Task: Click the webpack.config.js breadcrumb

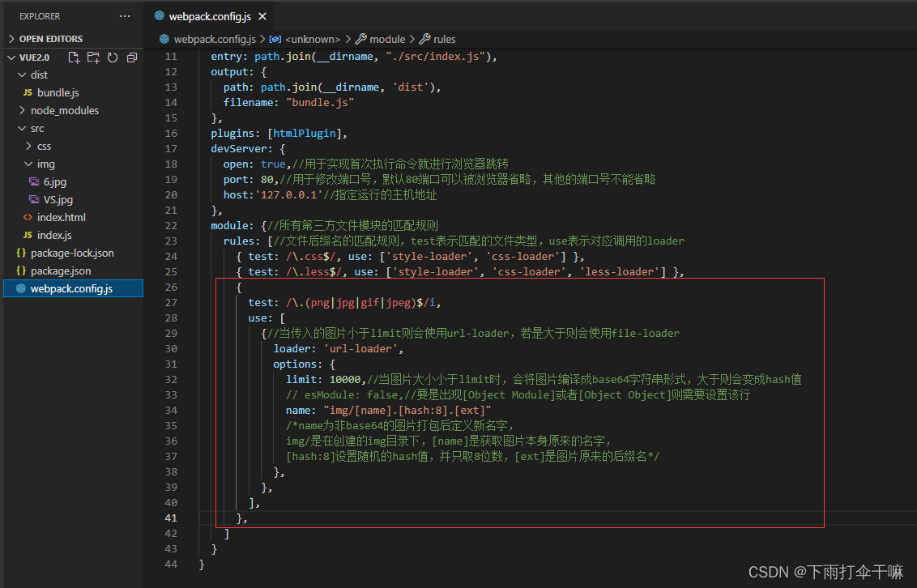Action: 215,39
